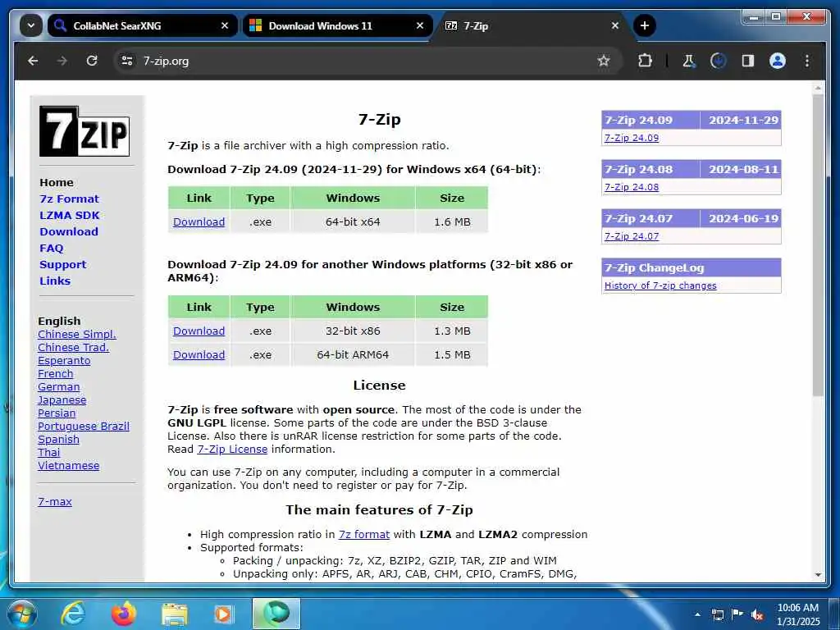Open the 7-Zip 24.07 news link
Viewport: 840px width, 630px height.
pos(632,236)
